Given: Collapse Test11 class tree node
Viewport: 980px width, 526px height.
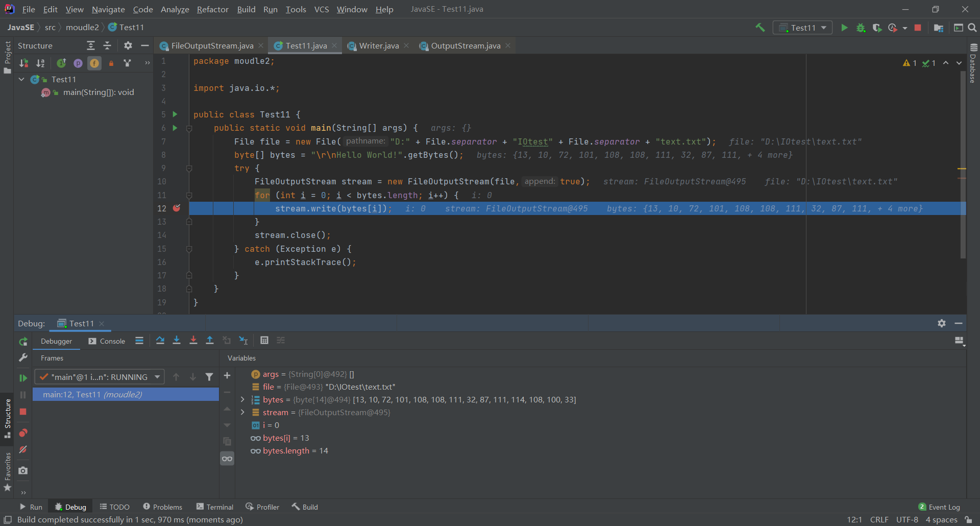Looking at the screenshot, I should click(x=21, y=79).
